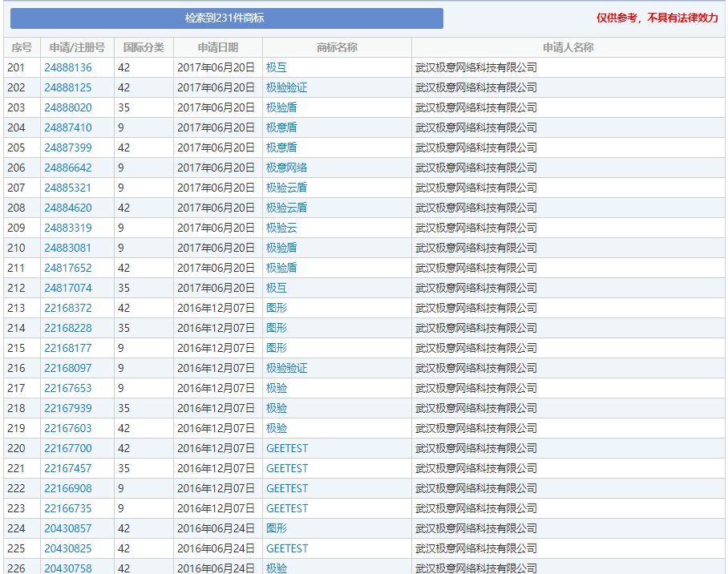Open 图形 trademark in row 215
Viewport: 728px width, 574px height.
pyautogui.click(x=277, y=348)
